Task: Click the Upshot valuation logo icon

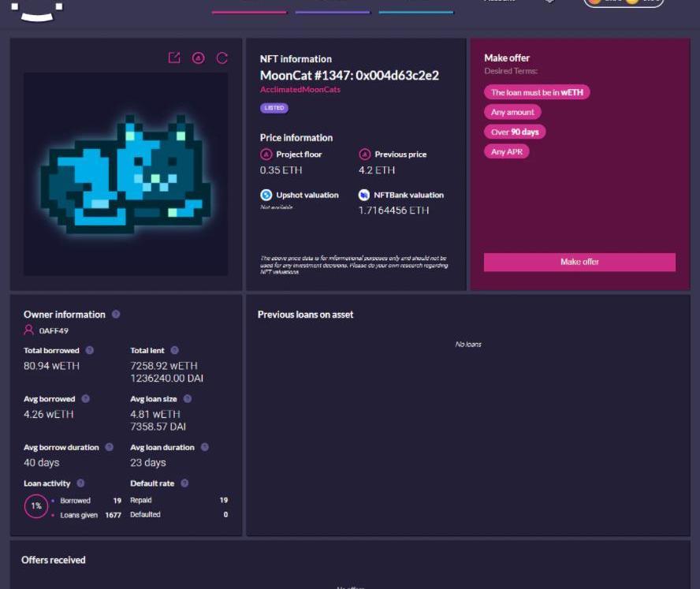Action: pos(266,195)
